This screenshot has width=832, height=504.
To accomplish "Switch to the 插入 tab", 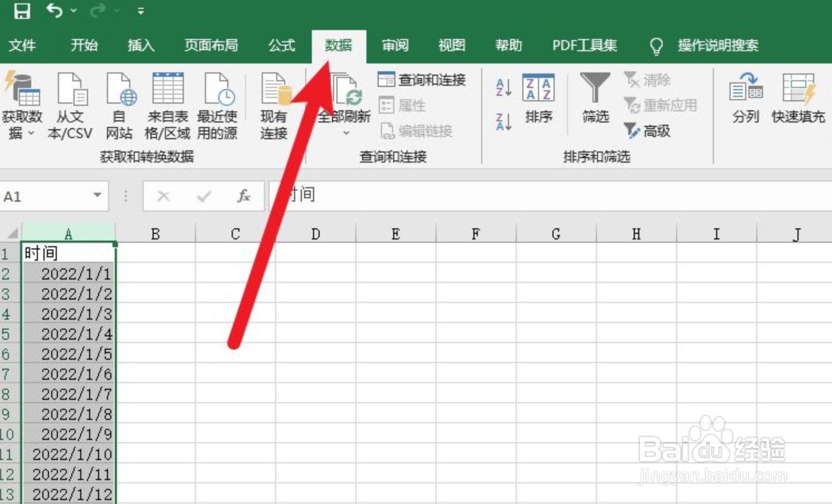I will point(141,45).
